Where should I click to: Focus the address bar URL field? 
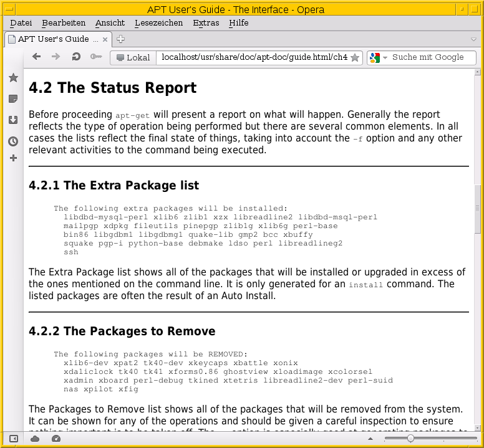click(x=254, y=57)
